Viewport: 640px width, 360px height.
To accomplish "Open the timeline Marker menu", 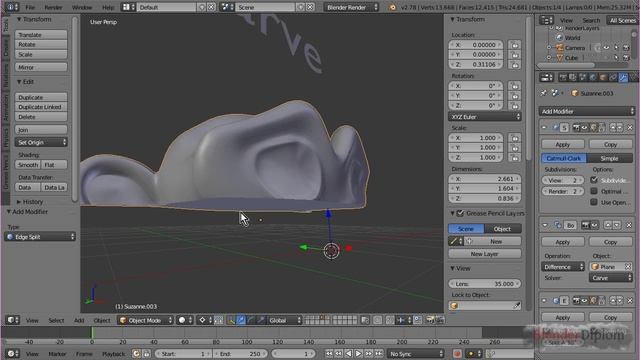I will [x=57, y=353].
